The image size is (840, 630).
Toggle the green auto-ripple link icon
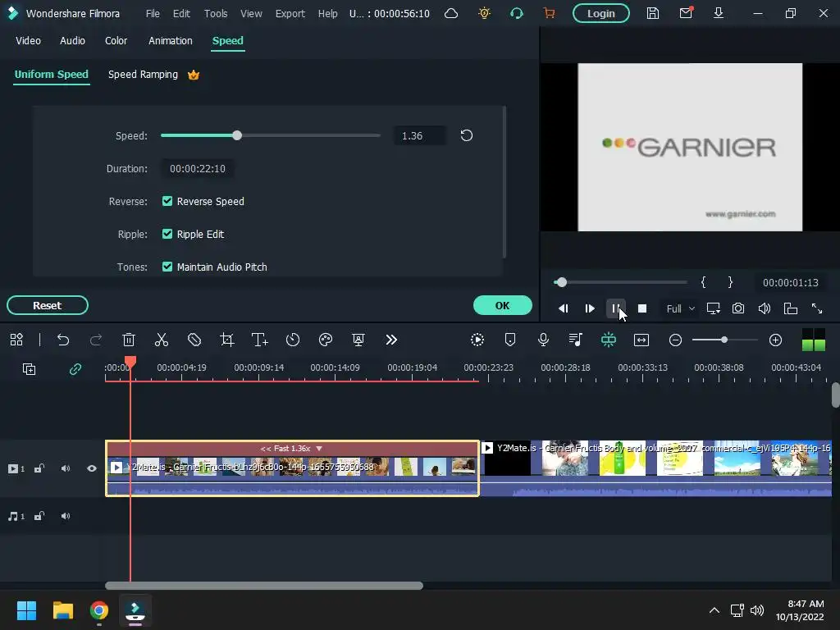click(75, 368)
